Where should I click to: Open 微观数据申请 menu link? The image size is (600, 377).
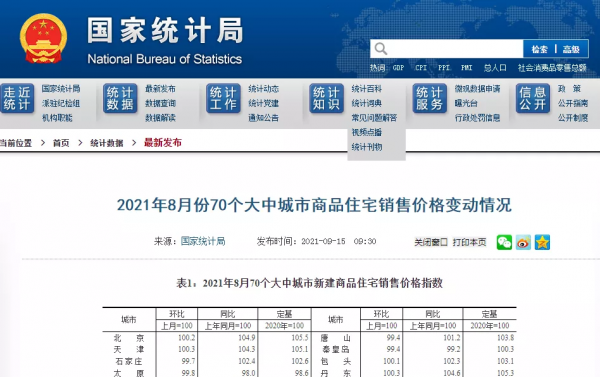click(478, 89)
